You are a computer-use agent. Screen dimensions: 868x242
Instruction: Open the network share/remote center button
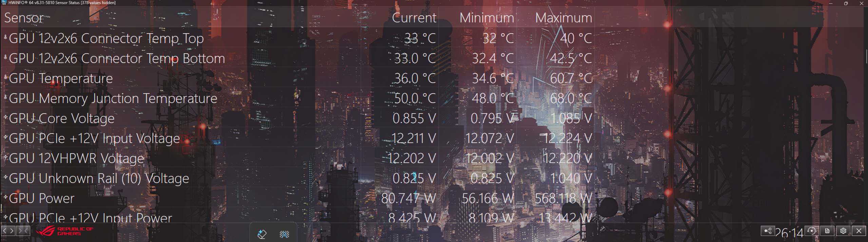[x=768, y=231]
